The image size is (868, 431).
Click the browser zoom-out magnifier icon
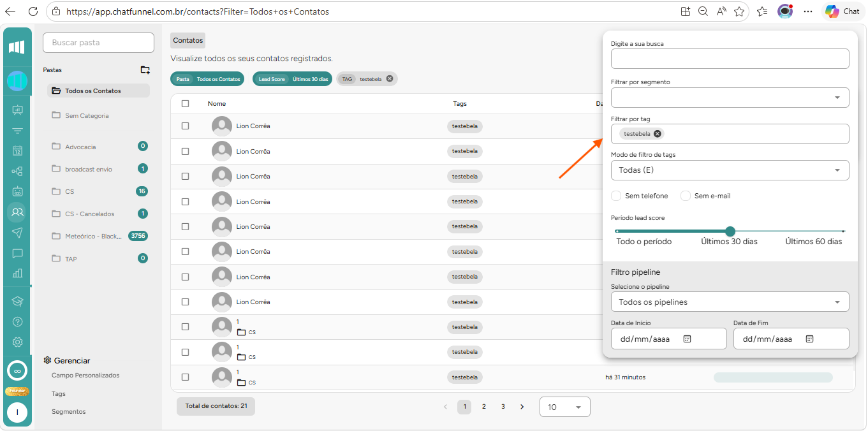pyautogui.click(x=703, y=11)
